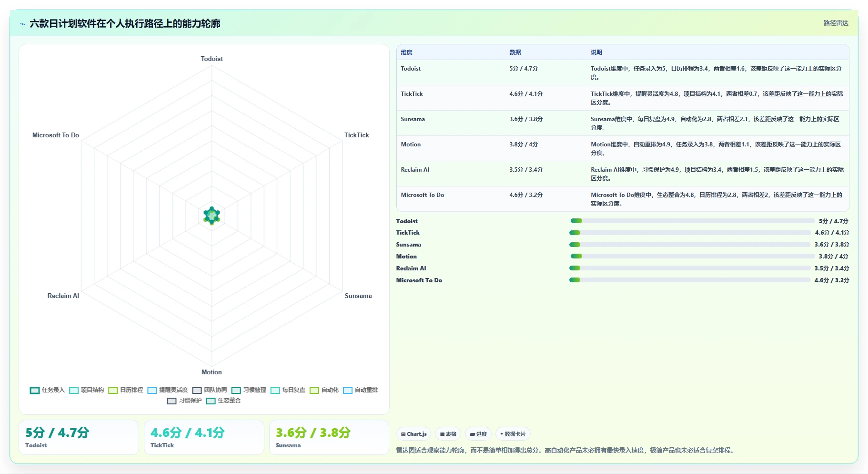
Task: Click the 5分 / 4.7分 table cell
Action: (x=524, y=69)
